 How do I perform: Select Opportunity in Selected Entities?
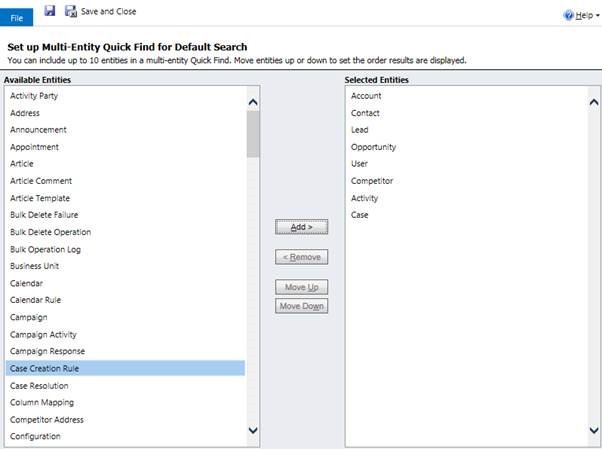pyautogui.click(x=373, y=147)
